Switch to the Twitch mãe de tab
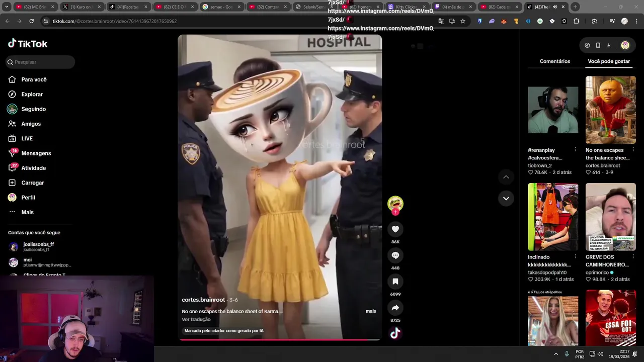Image resolution: width=644 pixels, height=362 pixels. click(454, 7)
